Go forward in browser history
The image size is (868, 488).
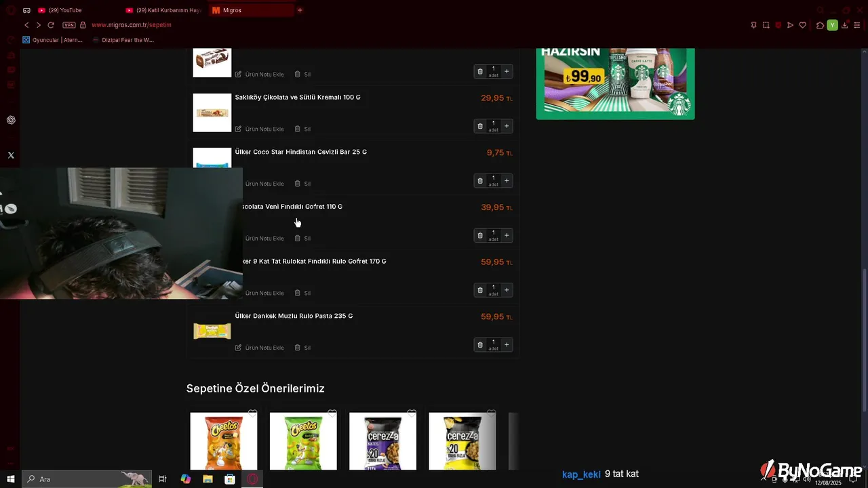[x=39, y=25]
